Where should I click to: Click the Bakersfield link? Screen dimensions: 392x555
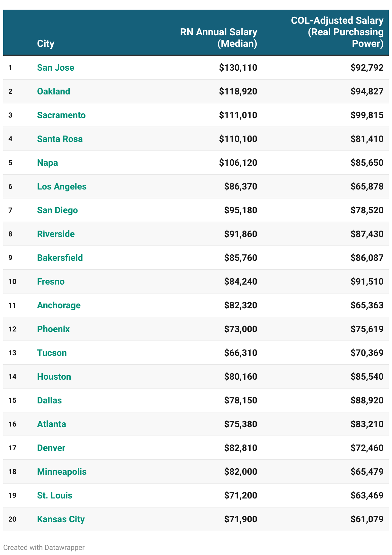pyautogui.click(x=60, y=258)
